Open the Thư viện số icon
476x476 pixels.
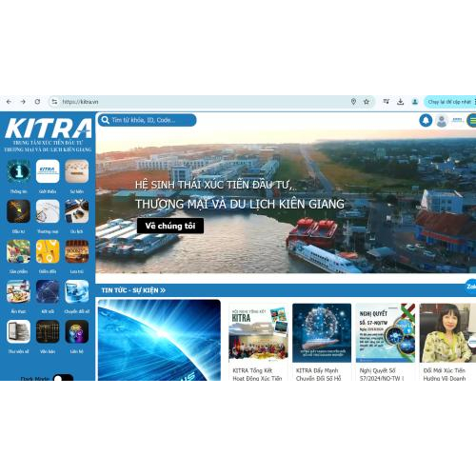click(18, 331)
